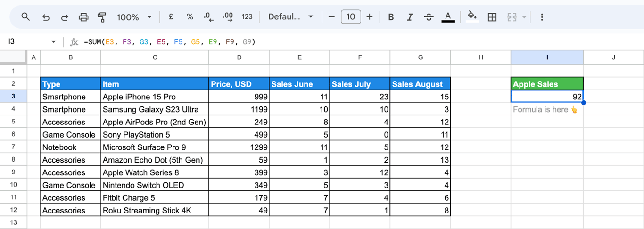The height and width of the screenshot is (229, 644).
Task: Select the Item header cell
Action: 155,84
